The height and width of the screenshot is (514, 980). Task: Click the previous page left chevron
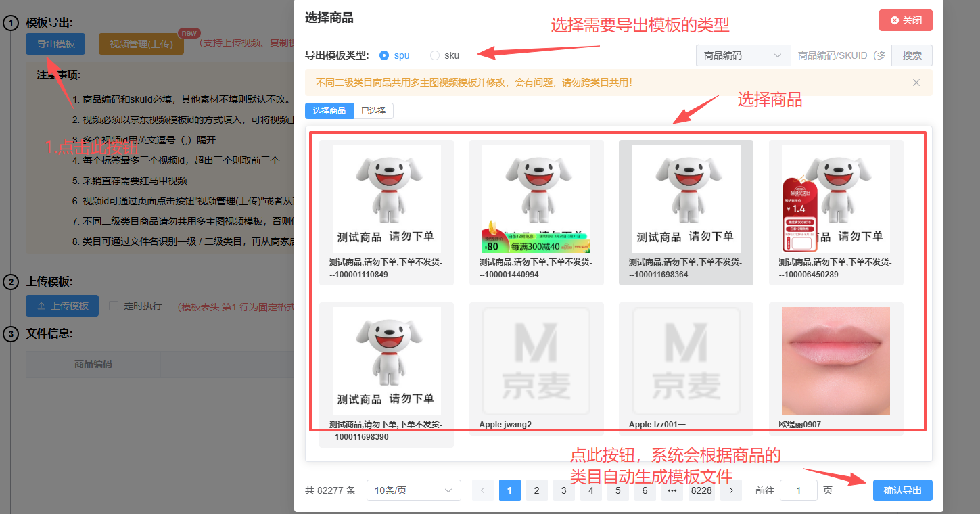click(483, 490)
